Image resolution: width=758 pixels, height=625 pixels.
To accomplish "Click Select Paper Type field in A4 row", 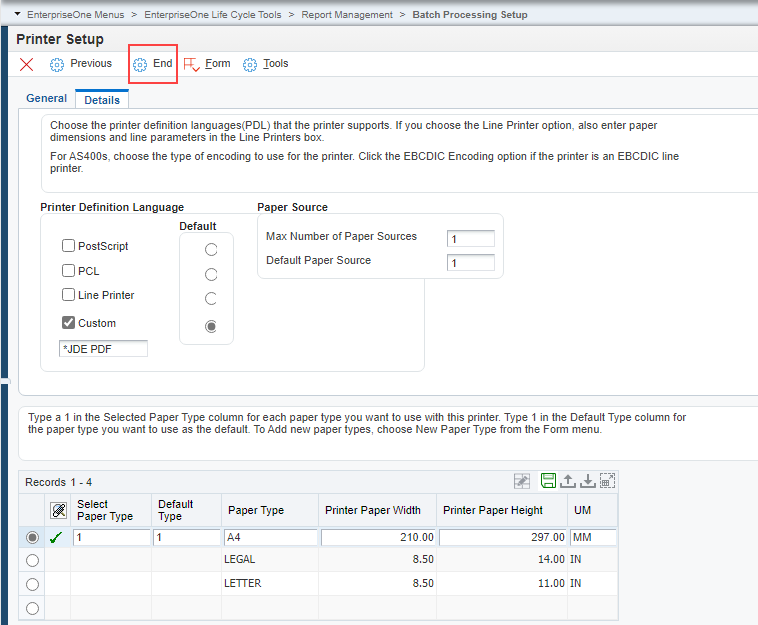I will click(x=112, y=537).
